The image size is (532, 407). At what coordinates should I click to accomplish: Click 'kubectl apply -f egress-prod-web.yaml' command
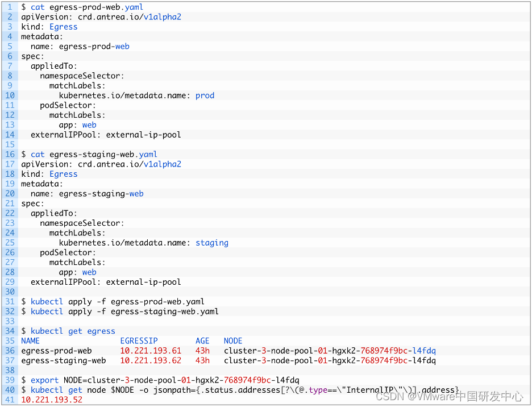tap(118, 302)
